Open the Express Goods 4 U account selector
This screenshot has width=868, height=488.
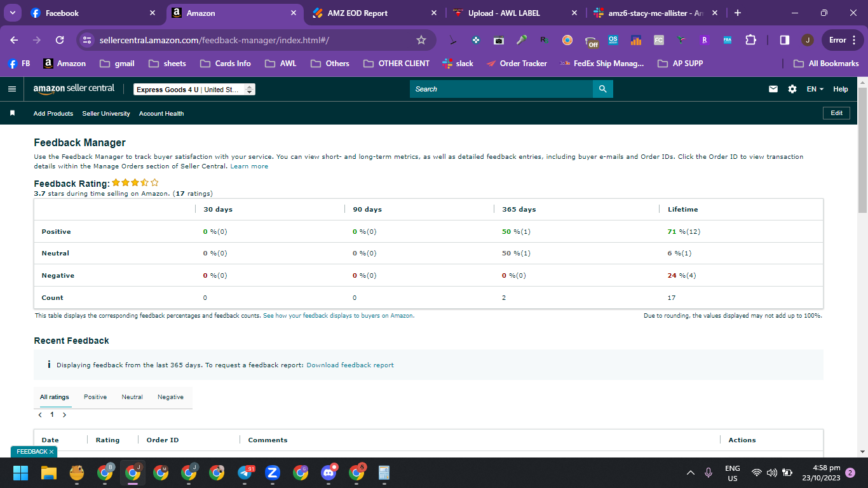click(x=194, y=90)
